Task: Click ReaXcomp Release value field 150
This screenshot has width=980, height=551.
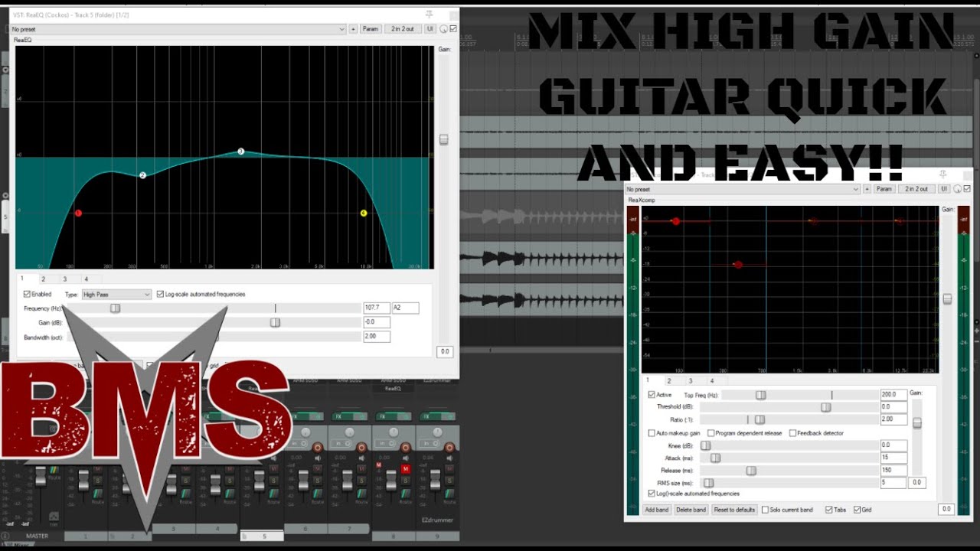Action: point(893,470)
